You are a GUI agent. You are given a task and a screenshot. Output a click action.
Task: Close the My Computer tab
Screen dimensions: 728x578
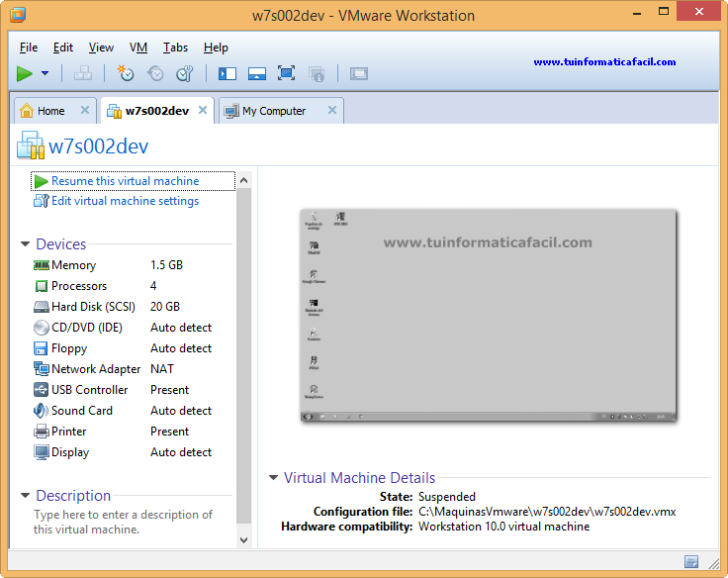pos(332,110)
